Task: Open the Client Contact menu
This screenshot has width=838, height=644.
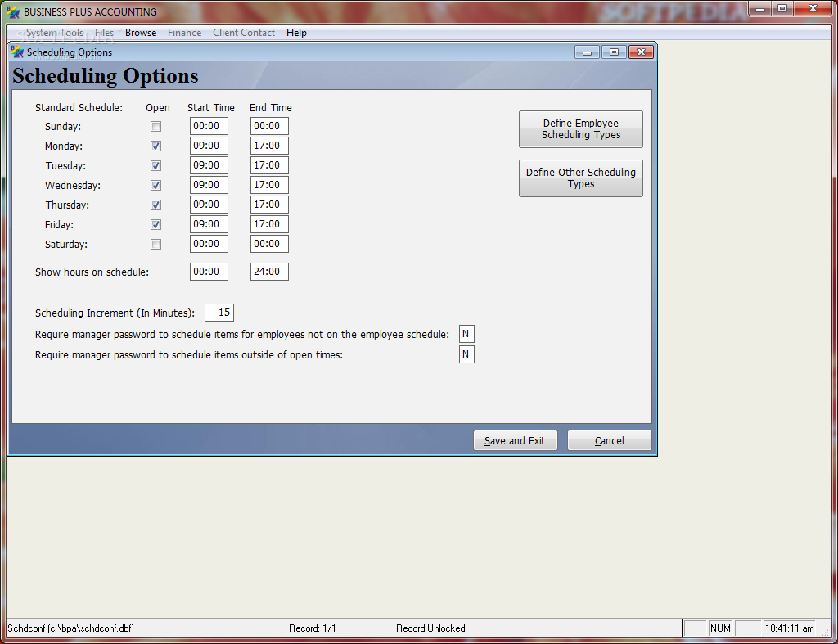Action: pos(244,33)
